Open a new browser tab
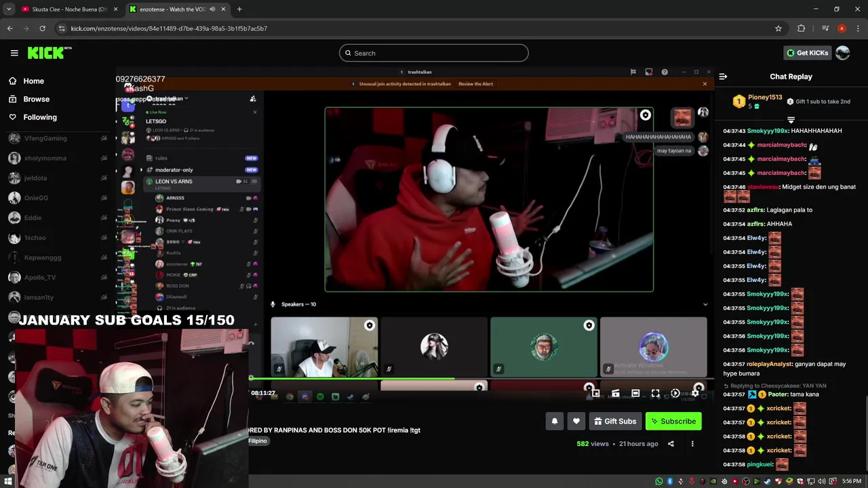 239,9
